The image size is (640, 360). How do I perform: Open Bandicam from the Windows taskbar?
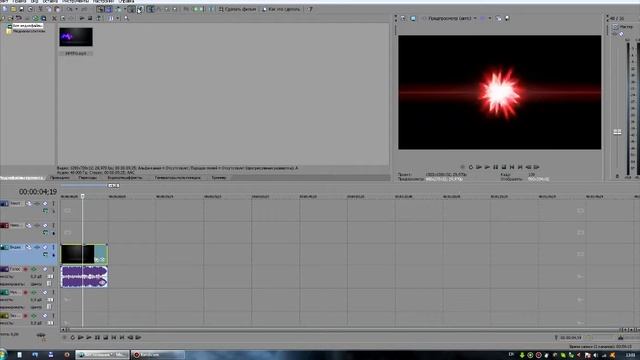158,355
